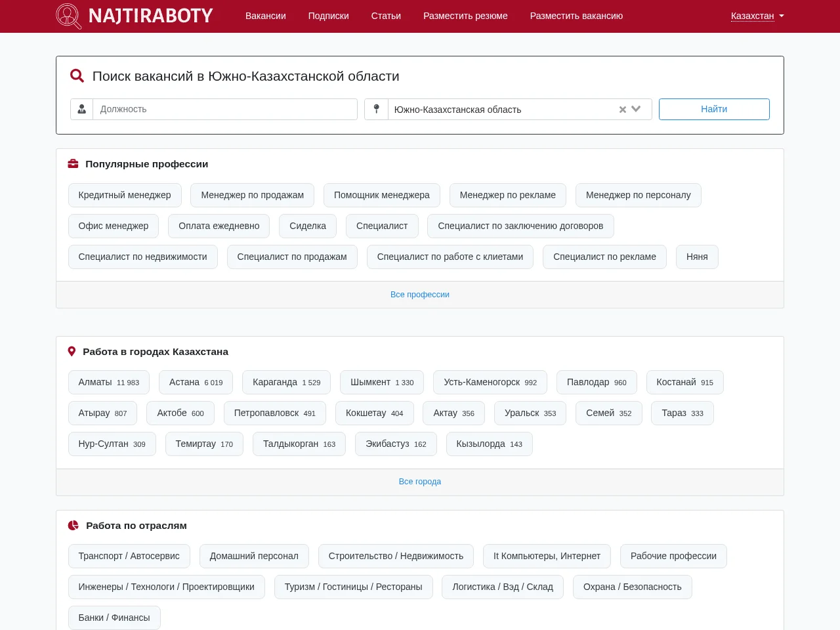
Task: Open the Все города link
Action: 420,482
